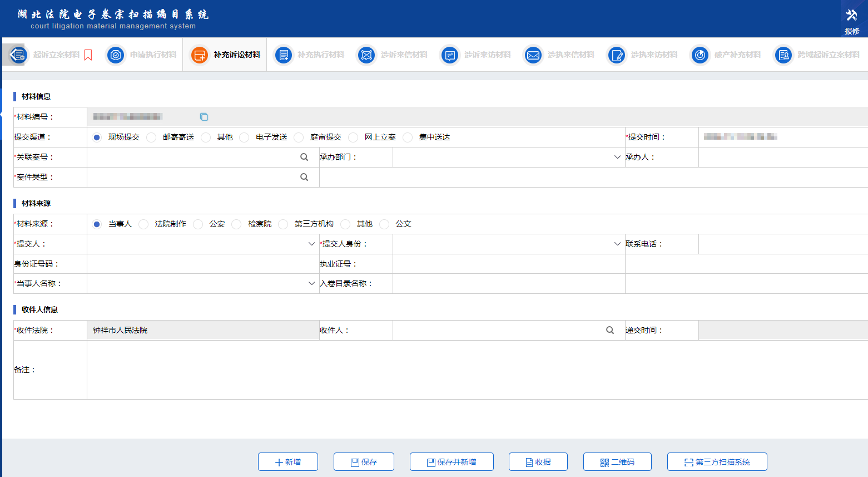Select the 网上立案 submission channel

[x=353, y=137]
